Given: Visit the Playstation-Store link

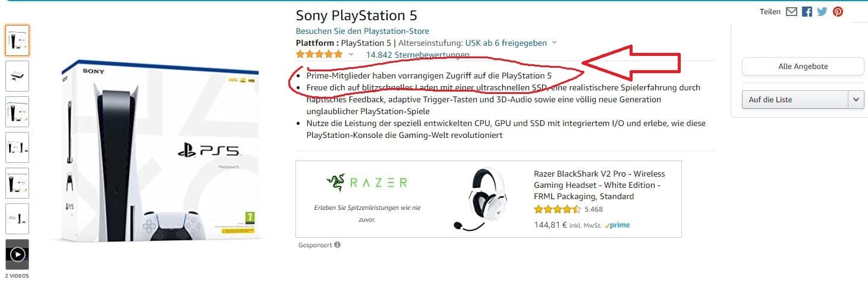Looking at the screenshot, I should tap(362, 31).
